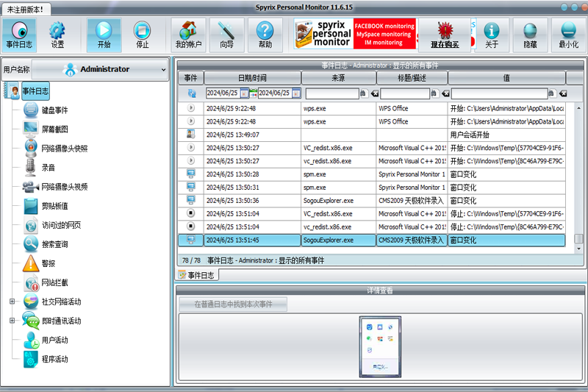Select highlighted SogouExplorer.exe row at 13:51:45

pyautogui.click(x=372, y=240)
